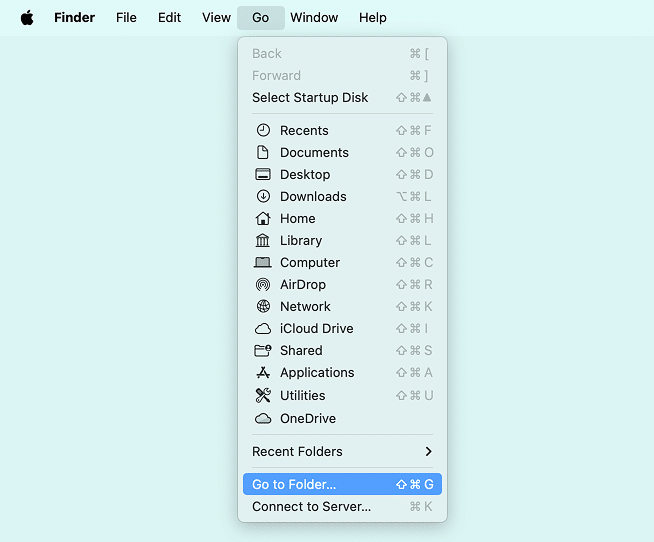
Task: Click the Library building icon
Action: [263, 241]
